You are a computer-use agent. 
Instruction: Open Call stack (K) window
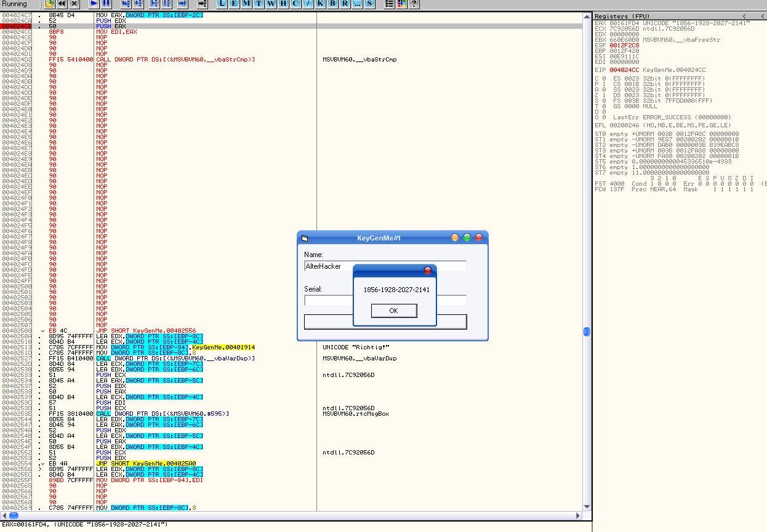tap(321, 4)
